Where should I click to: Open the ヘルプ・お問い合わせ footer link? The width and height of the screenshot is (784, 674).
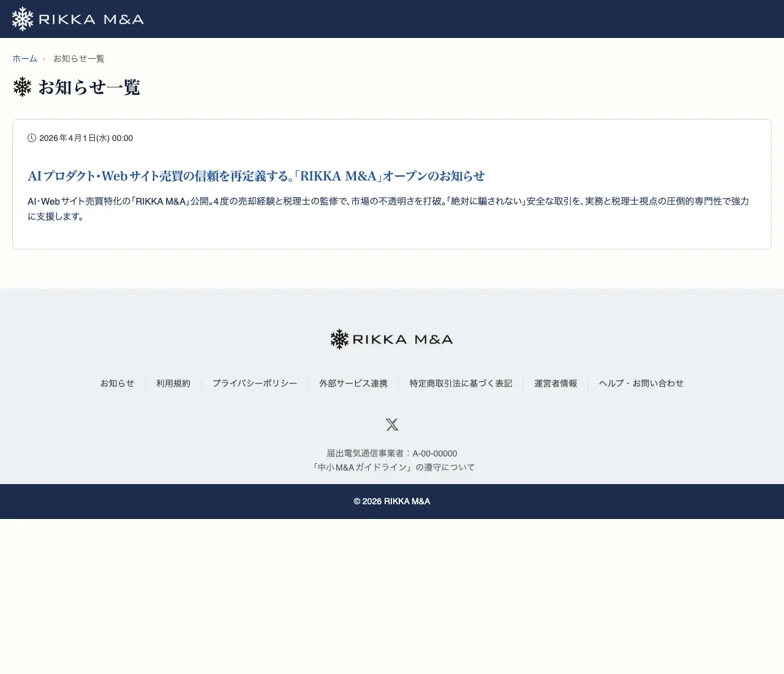[x=641, y=384]
